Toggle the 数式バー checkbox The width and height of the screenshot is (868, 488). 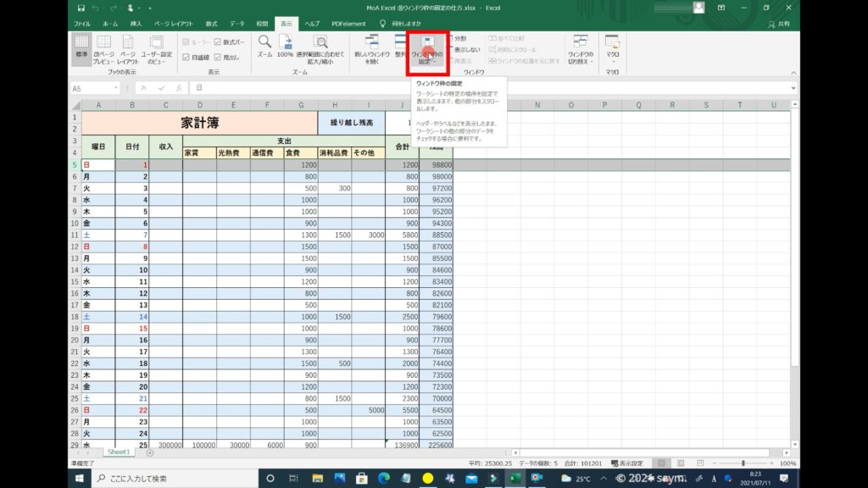tap(218, 42)
